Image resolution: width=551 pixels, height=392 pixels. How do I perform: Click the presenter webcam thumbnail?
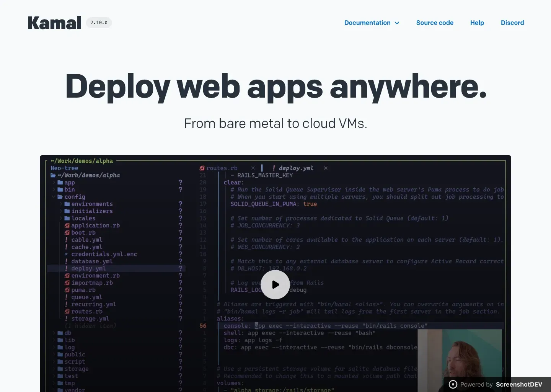coord(460,360)
